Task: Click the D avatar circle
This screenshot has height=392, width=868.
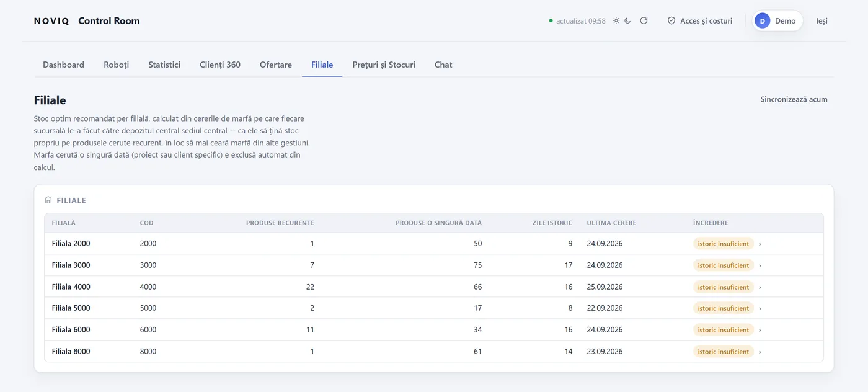Action: 763,20
